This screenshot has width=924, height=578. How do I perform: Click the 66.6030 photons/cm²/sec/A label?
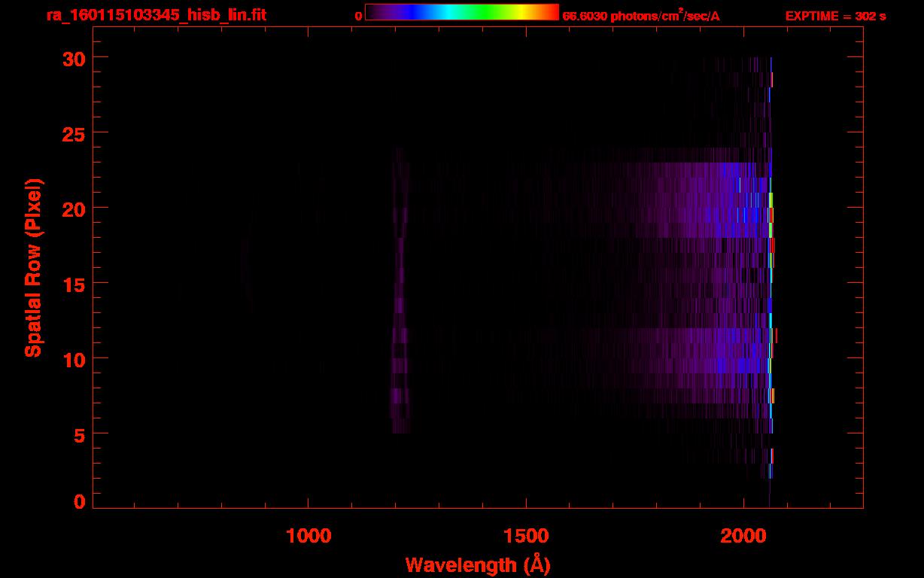tap(641, 16)
